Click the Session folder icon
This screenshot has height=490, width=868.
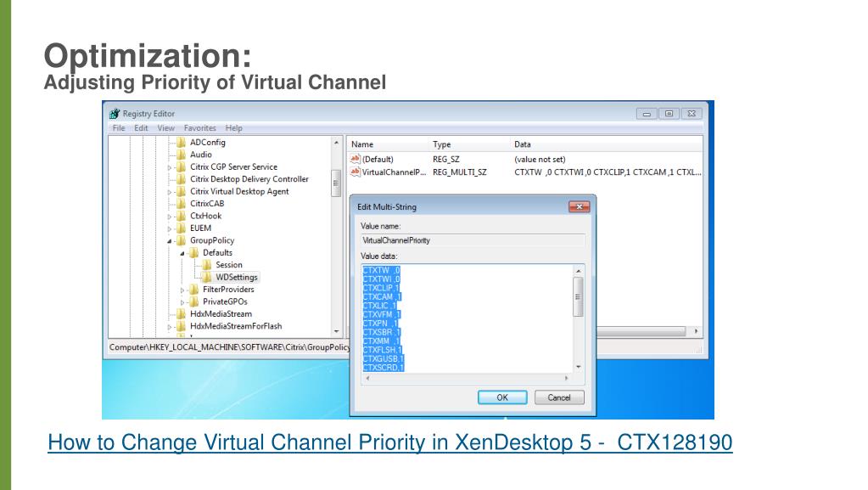point(206,265)
